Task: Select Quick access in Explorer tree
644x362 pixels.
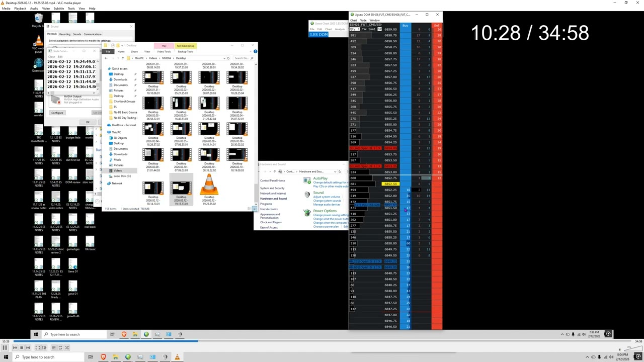Action: 119,68
